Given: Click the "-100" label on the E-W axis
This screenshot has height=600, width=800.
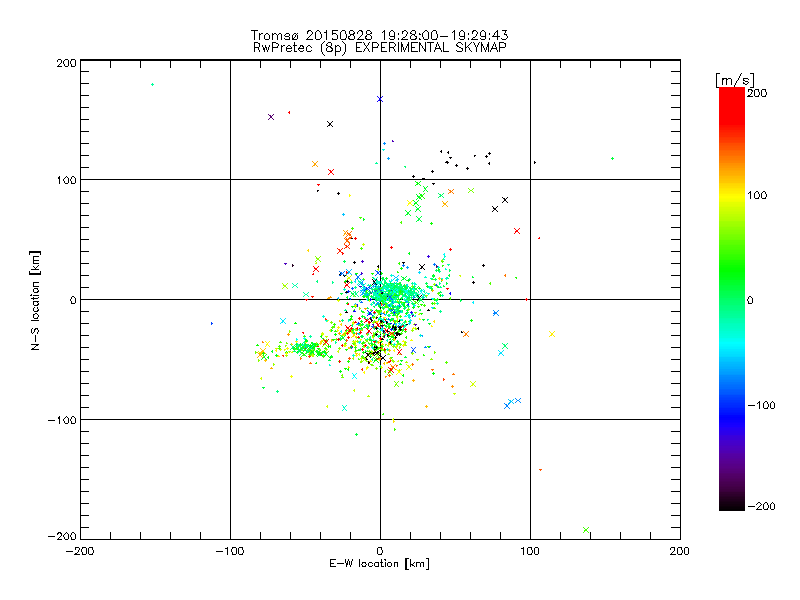Looking at the screenshot, I should (230, 551).
